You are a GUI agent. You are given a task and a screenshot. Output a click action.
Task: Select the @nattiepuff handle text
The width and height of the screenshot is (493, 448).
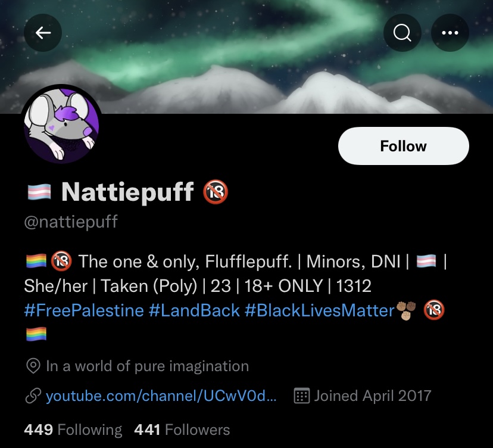(x=71, y=222)
